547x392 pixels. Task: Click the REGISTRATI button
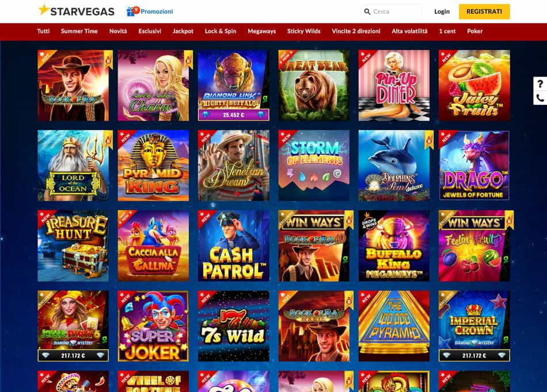pos(484,12)
